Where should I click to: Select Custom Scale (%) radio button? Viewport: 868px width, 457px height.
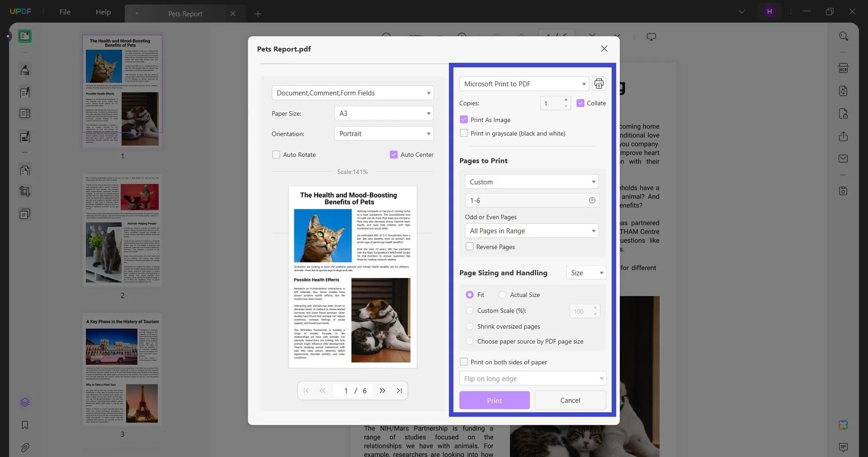click(470, 311)
